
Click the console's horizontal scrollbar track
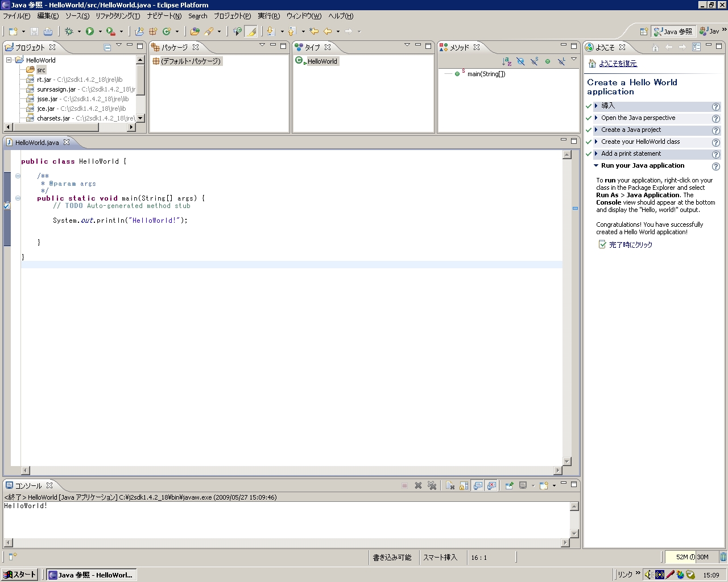284,543
